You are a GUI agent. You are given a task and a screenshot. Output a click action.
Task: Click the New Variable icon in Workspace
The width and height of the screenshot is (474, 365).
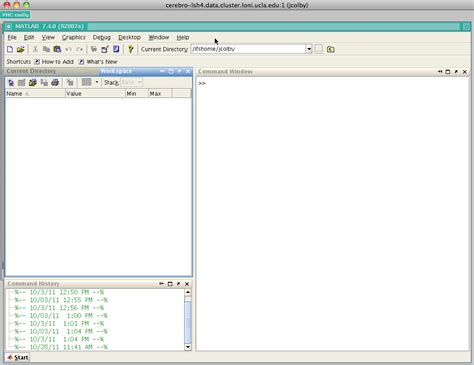11,82
